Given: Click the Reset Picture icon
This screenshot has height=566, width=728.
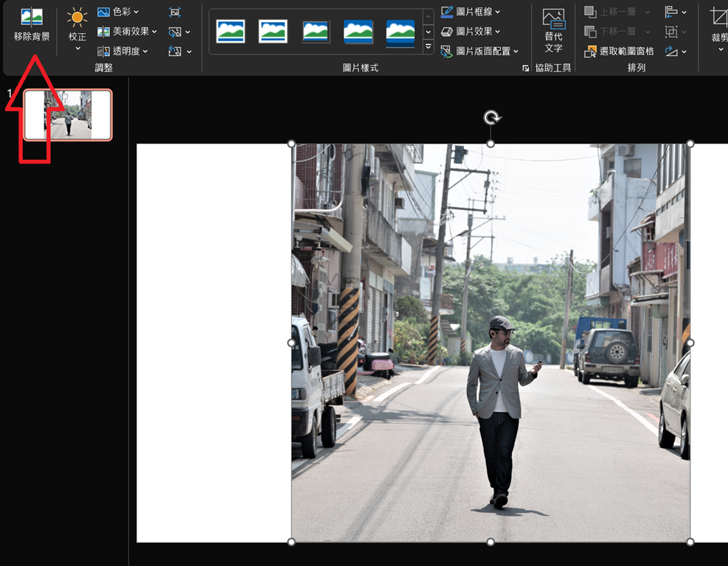Looking at the screenshot, I should pos(175,51).
